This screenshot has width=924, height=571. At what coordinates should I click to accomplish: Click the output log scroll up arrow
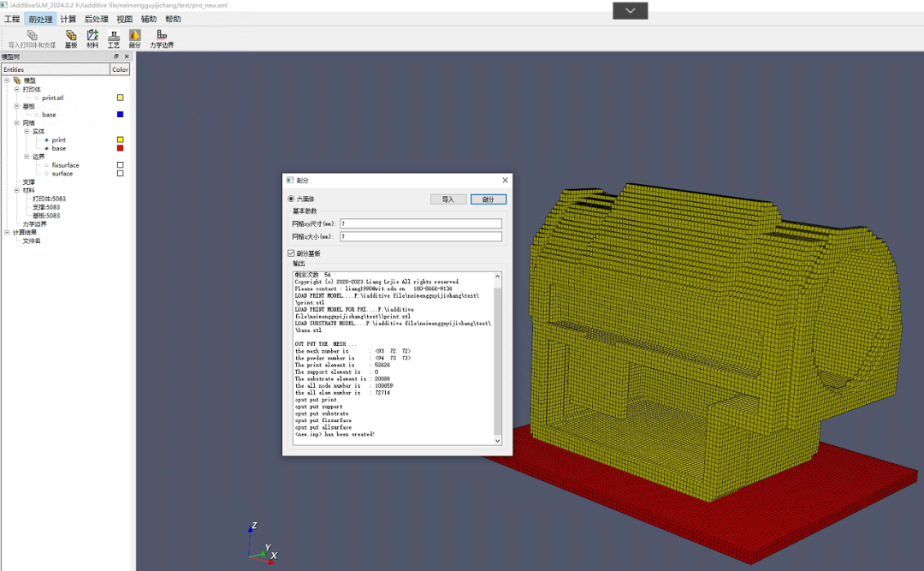click(497, 276)
